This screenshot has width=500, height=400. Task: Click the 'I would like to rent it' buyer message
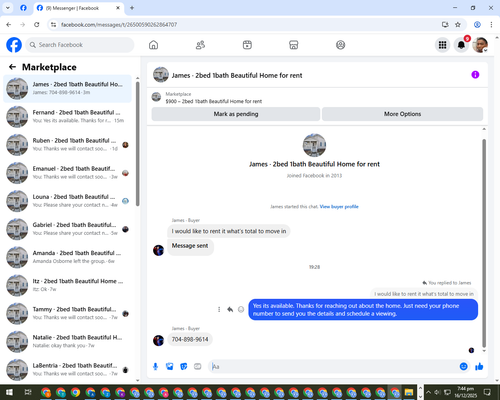pos(229,231)
